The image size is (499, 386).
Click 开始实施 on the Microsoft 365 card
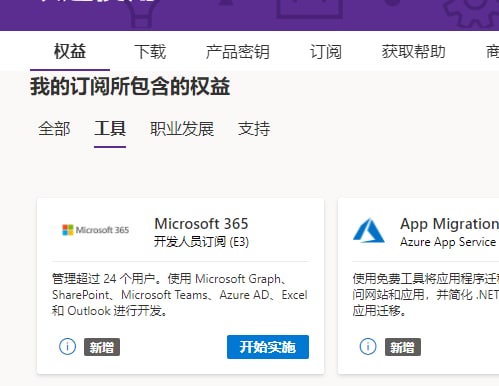[268, 347]
